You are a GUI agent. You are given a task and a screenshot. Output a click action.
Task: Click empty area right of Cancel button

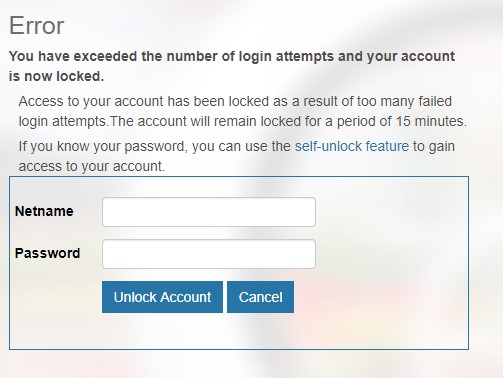[380, 297]
